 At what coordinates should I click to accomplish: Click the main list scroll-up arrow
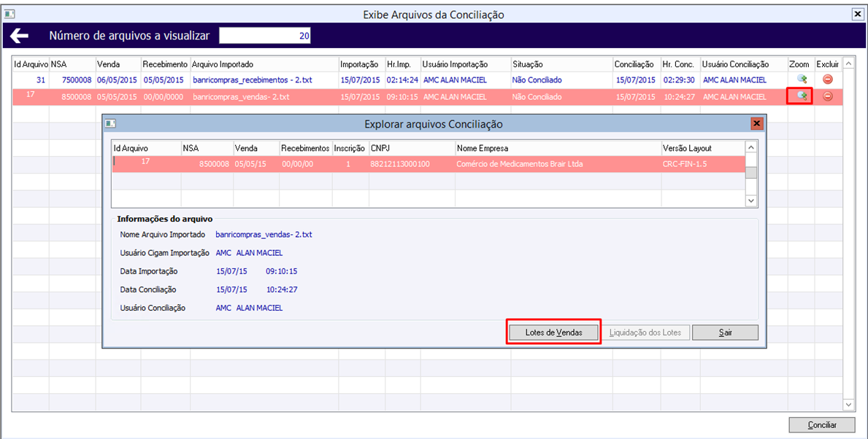click(848, 65)
